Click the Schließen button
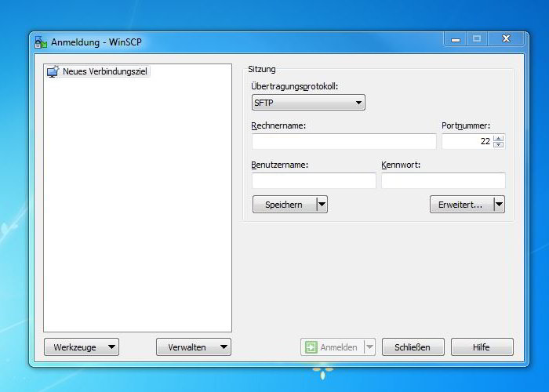This screenshot has width=549, height=392. coord(413,347)
